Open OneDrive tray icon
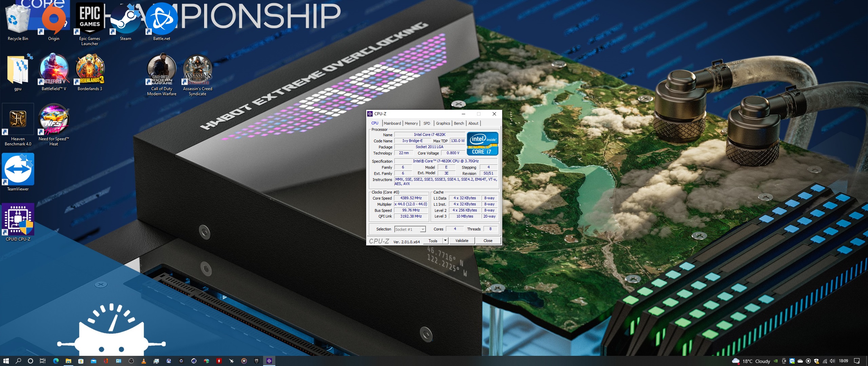 [800, 361]
